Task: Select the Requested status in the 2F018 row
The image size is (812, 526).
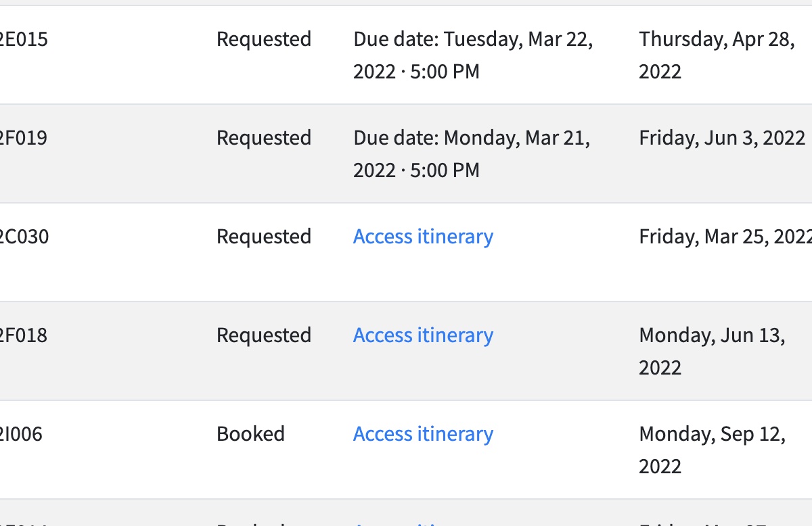Action: [x=264, y=335]
